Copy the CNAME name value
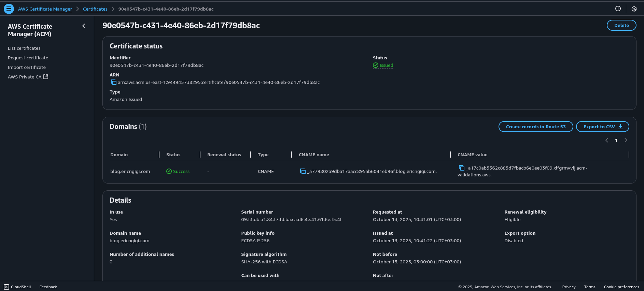 click(303, 171)
